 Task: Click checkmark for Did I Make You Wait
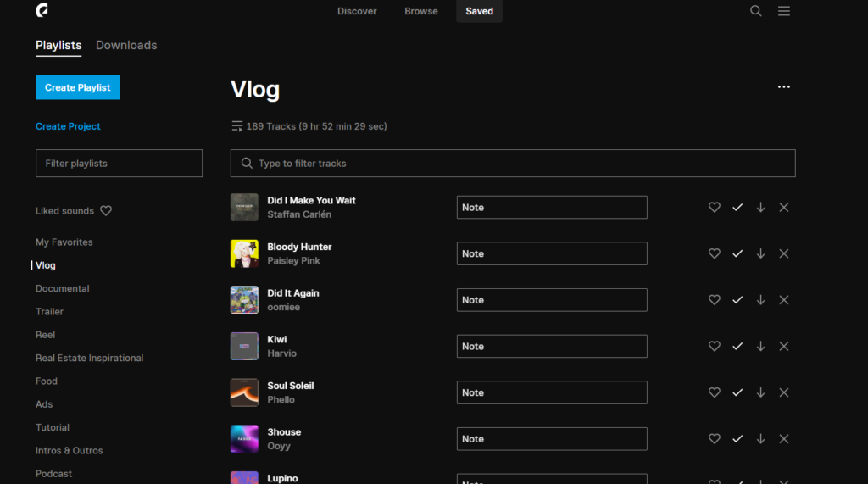point(737,207)
